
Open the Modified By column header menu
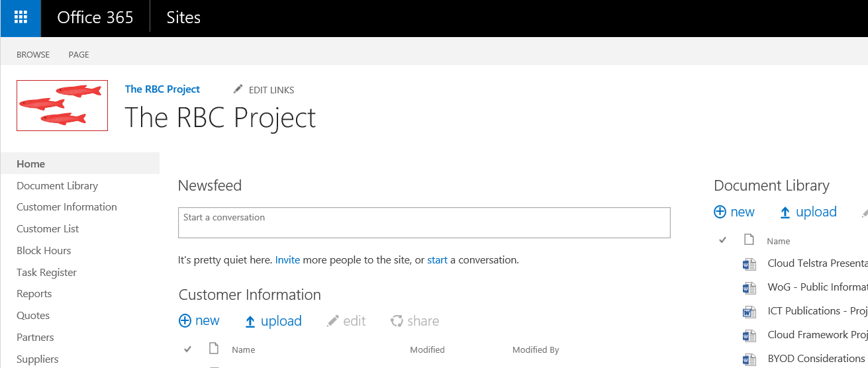536,349
